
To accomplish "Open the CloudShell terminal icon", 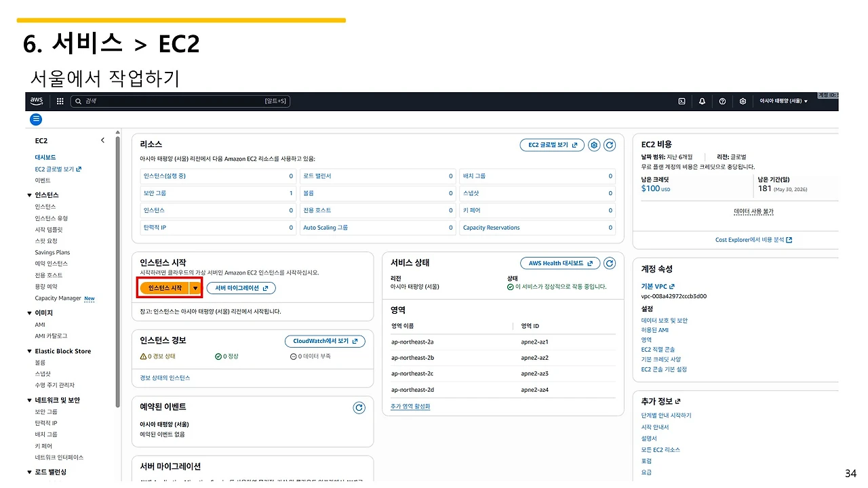I will click(682, 101).
